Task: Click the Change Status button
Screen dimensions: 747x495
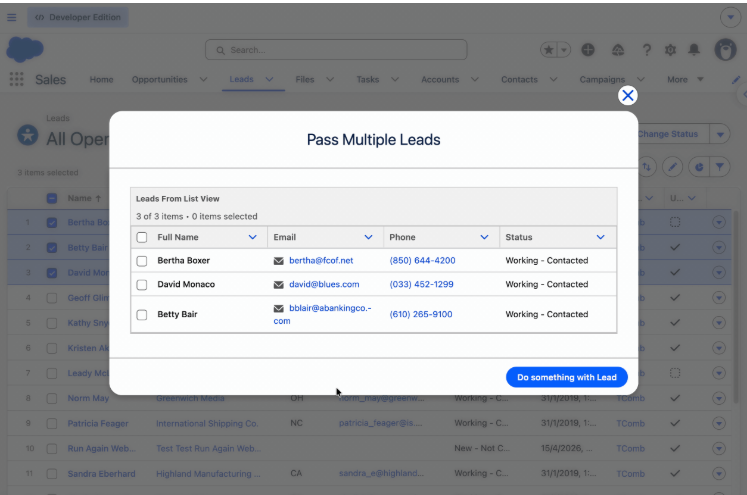Action: click(667, 134)
